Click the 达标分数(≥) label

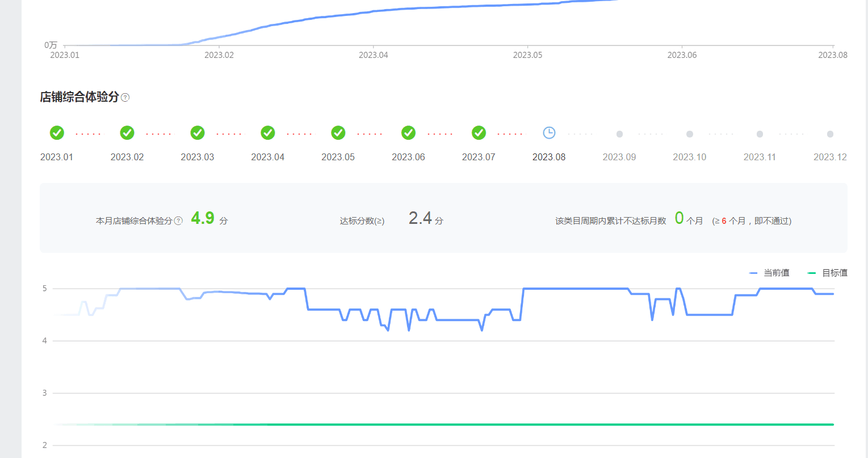362,221
